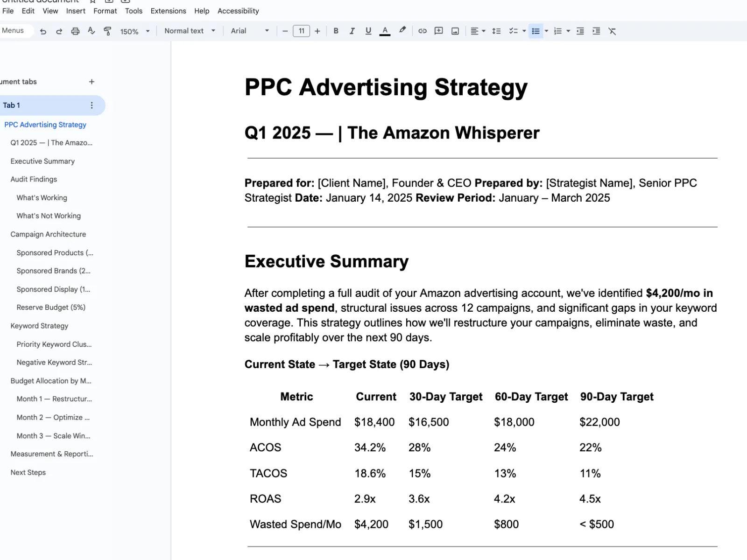
Task: Open the 150% zoom dropdown
Action: click(134, 31)
